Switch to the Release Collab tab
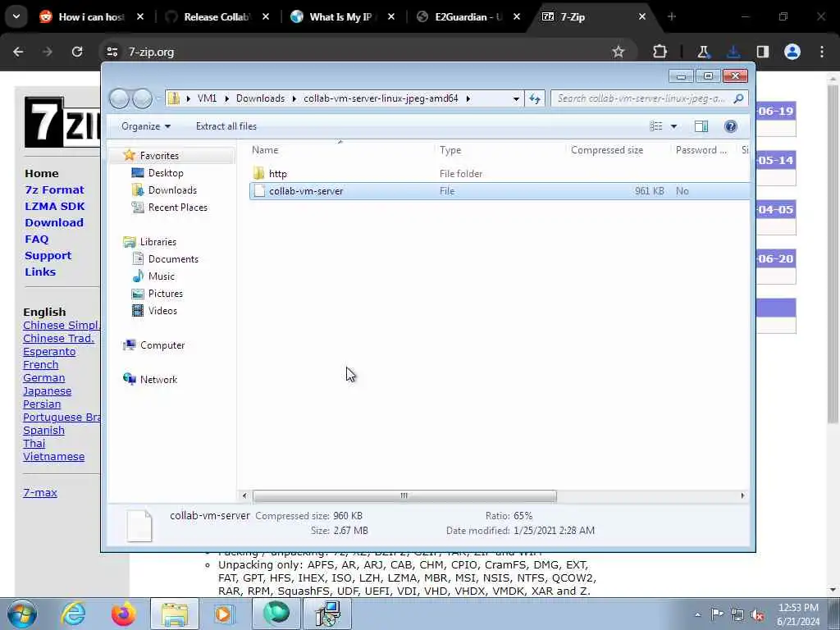Viewport: 840px width, 630px height. (217, 17)
